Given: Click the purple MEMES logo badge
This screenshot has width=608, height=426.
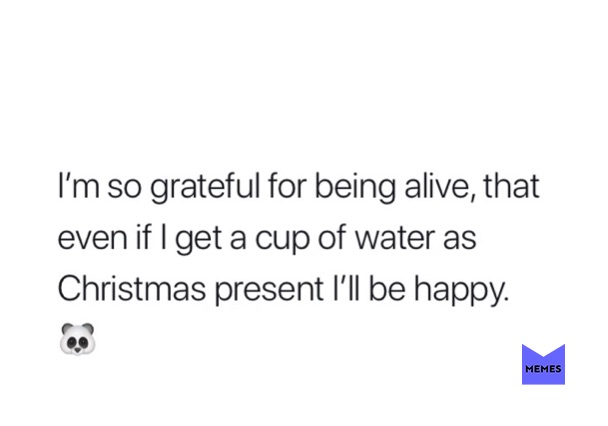Looking at the screenshot, I should click(543, 364).
